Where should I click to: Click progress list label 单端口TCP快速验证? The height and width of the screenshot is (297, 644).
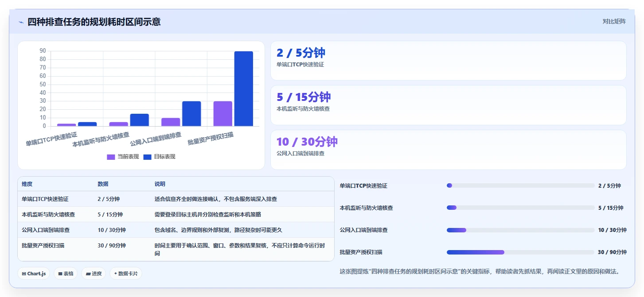pyautogui.click(x=363, y=186)
